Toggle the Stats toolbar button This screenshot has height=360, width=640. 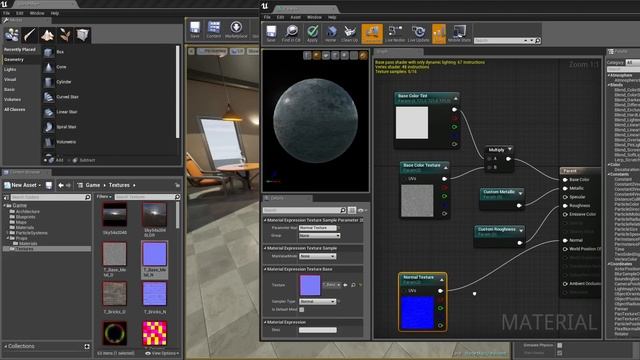tap(439, 33)
